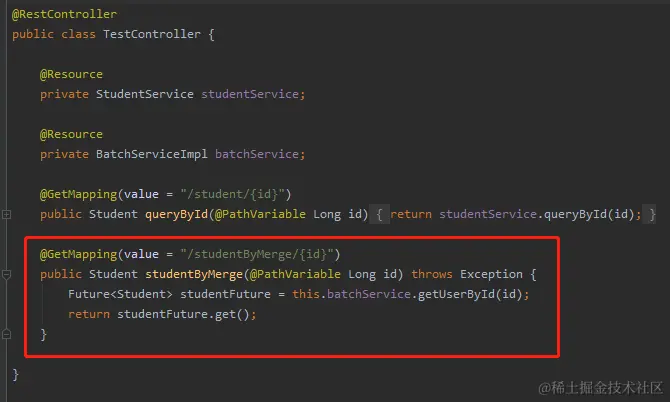Screen dimensions: 670x402
Task: Click the class name TestController
Action: coord(152,34)
